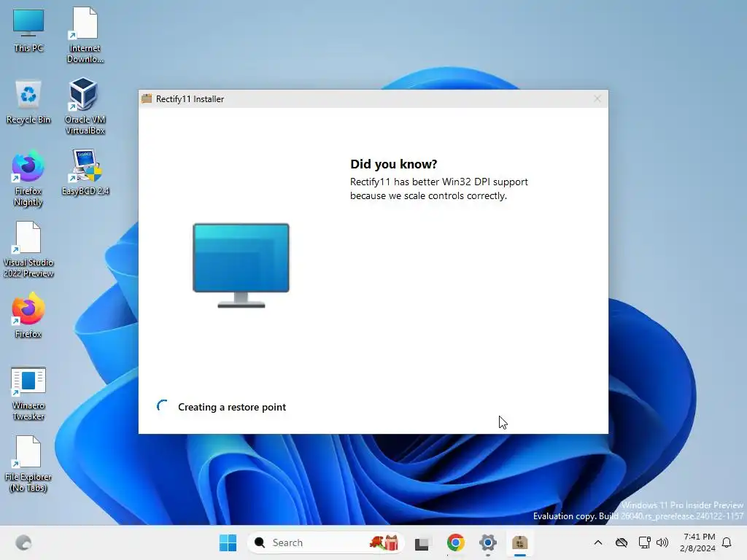This screenshot has width=747, height=560.
Task: Select Oracle VM VirtualBox desktop shortcut
Action: tap(85, 106)
